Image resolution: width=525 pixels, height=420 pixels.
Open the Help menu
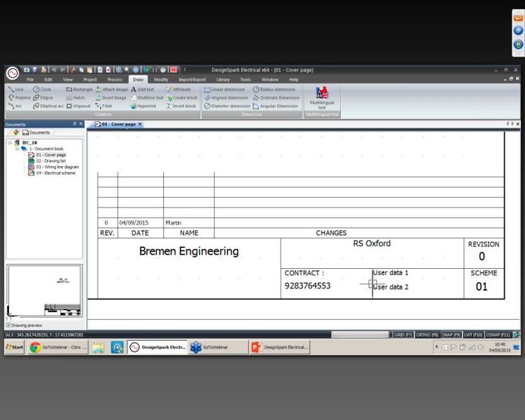(x=293, y=80)
